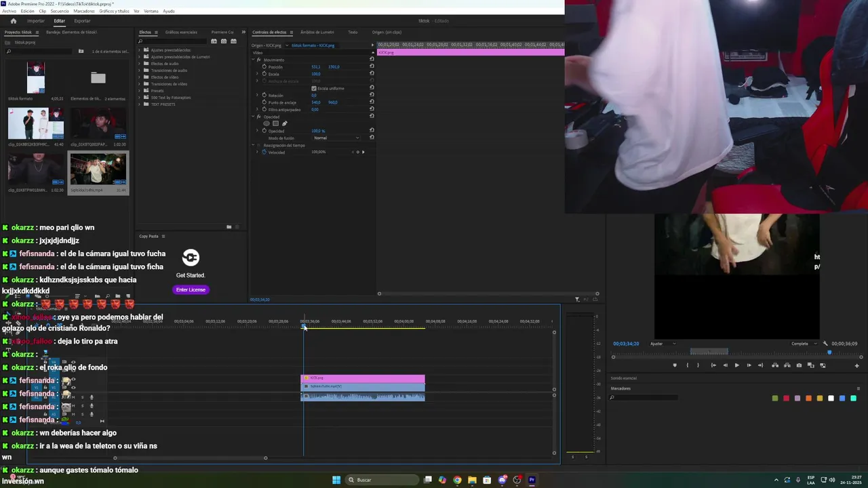This screenshot has height=488, width=868.
Task: Reset the Modo de fusión parameter
Action: [x=372, y=138]
